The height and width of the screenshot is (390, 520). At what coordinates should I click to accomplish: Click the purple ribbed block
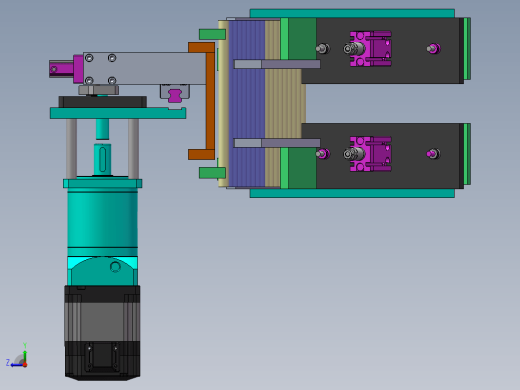[x=247, y=103]
